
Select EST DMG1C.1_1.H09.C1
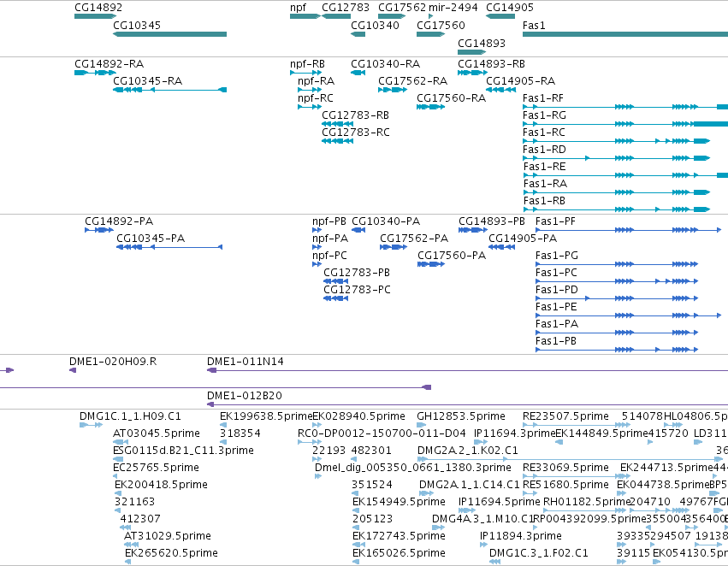[131, 416]
